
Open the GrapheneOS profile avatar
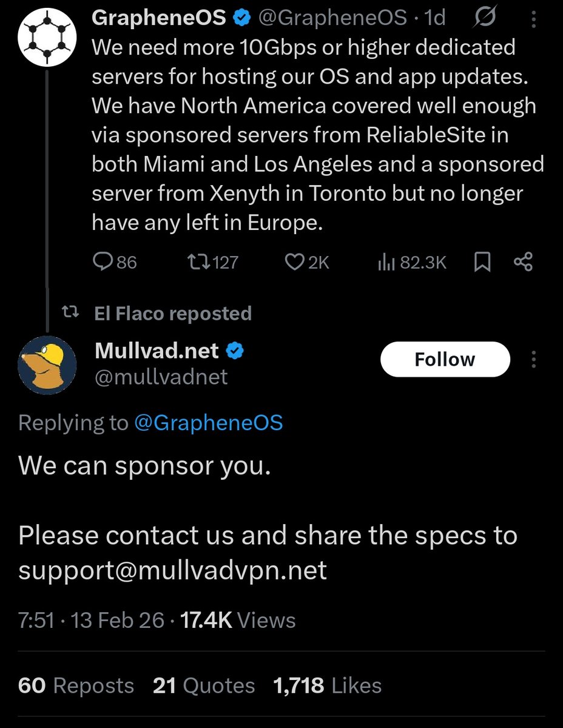point(46,37)
